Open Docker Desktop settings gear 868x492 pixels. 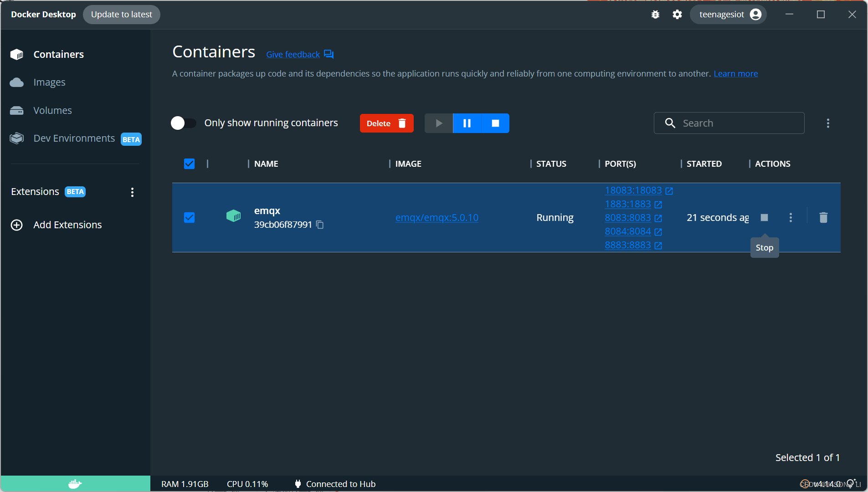677,14
